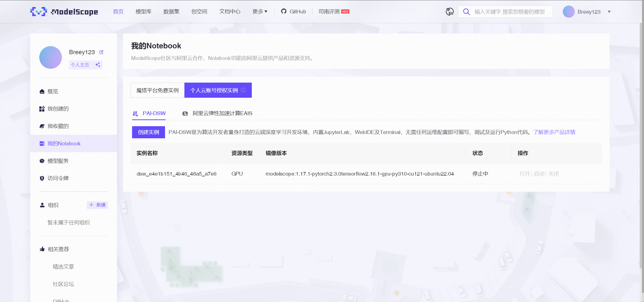The height and width of the screenshot is (302, 644).
Task: Click 打开 for the dsw instance
Action: (x=525, y=174)
